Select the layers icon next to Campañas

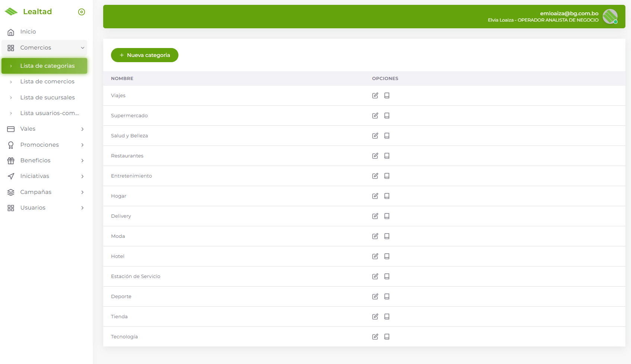(x=11, y=192)
